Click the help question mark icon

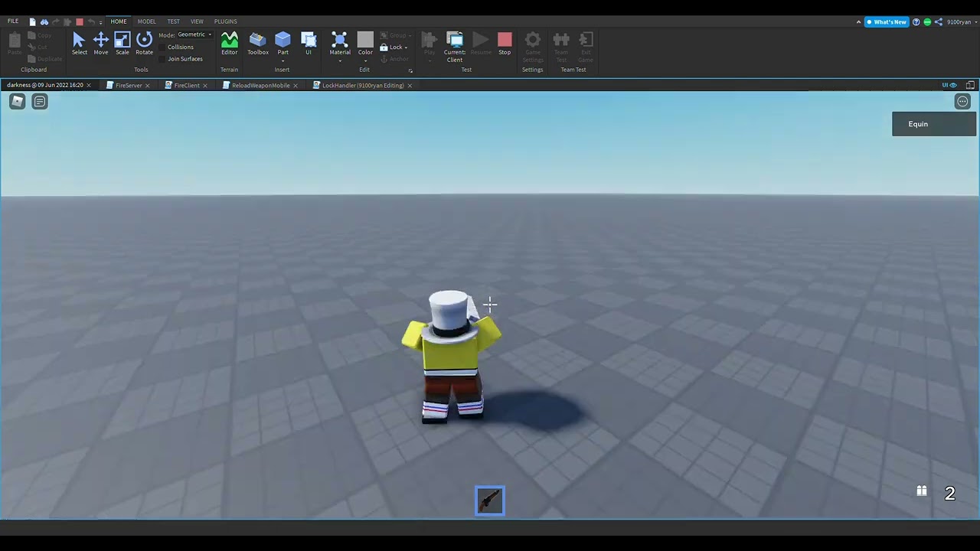916,21
